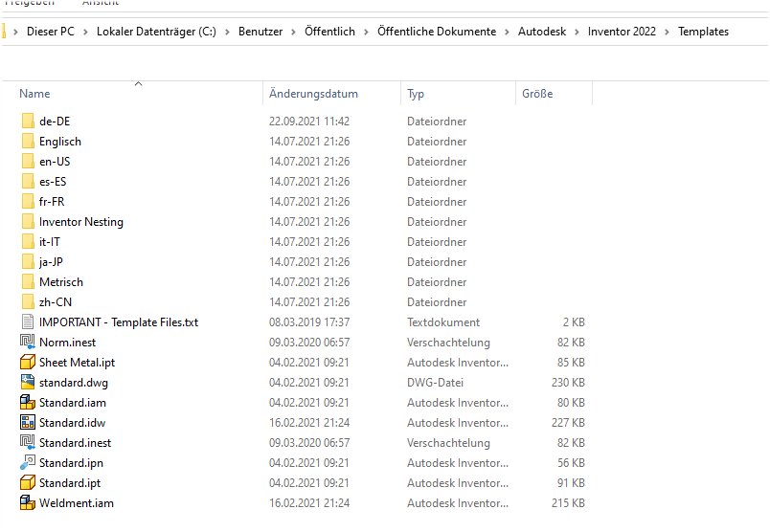Click the folder name Inventor Nesting
The width and height of the screenshot is (770, 532).
click(81, 222)
